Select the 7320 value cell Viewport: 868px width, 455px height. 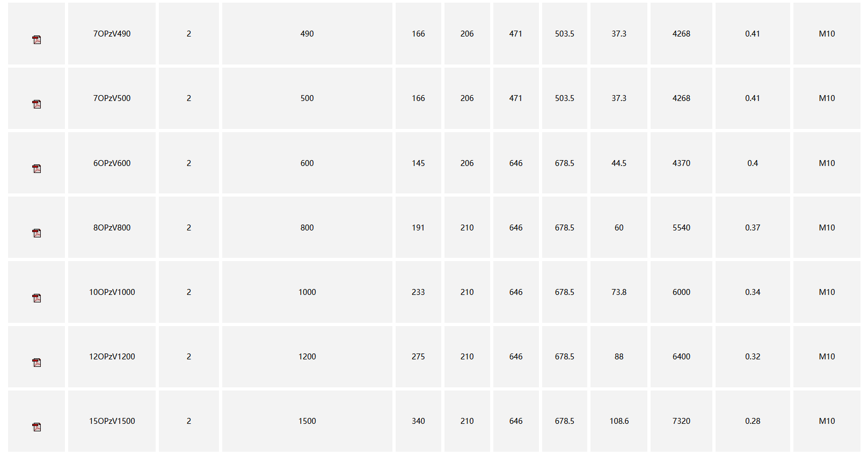tap(681, 421)
